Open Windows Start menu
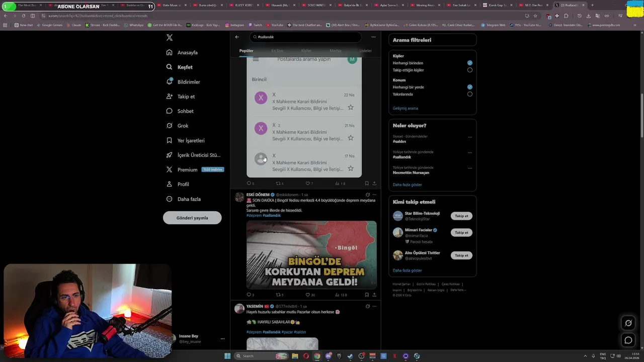 227,356
